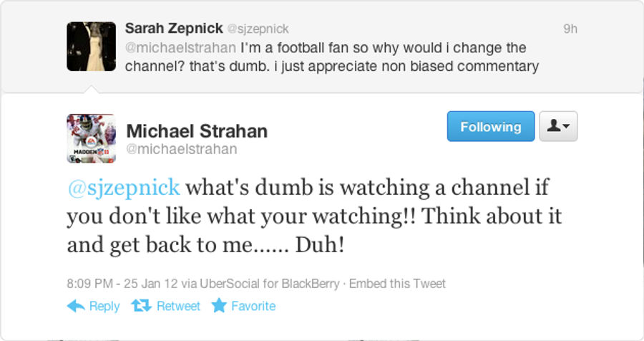This screenshot has width=644, height=341.
Task: Click the 9h timestamp on Sarah's tweet
Action: point(570,29)
